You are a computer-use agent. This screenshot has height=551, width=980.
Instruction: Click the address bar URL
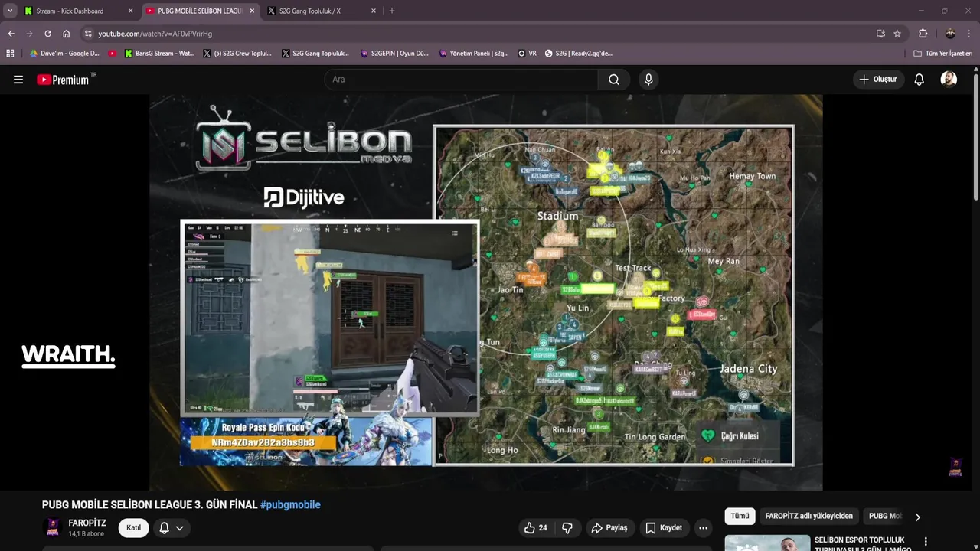coord(155,34)
